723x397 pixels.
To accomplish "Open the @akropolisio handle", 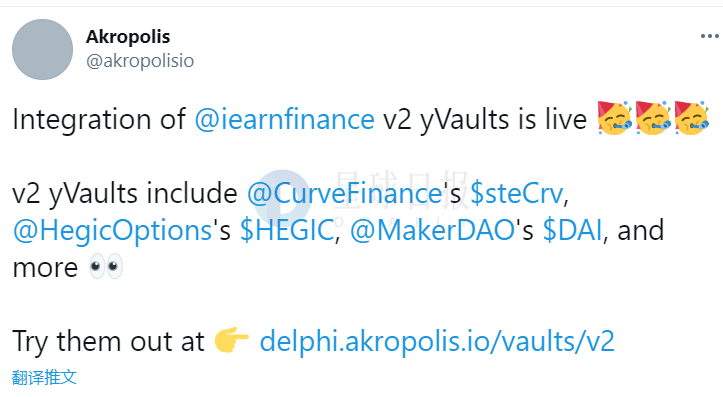I will coord(140,61).
